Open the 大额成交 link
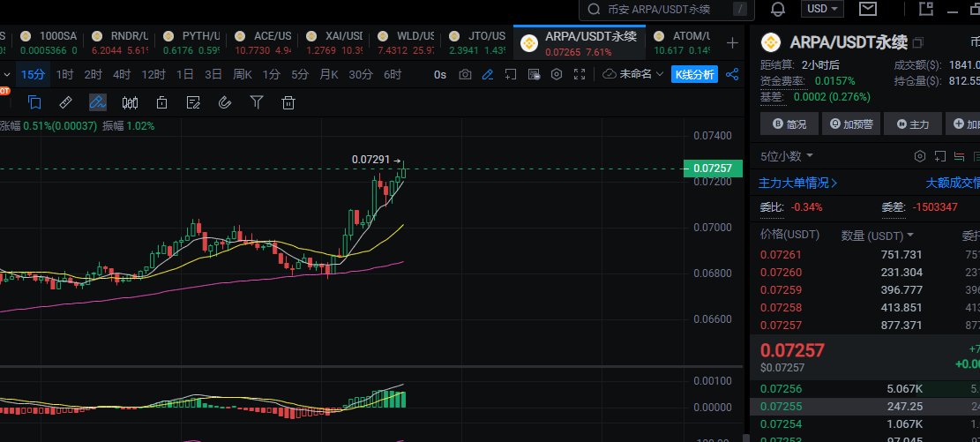The width and height of the screenshot is (980, 442). tap(953, 183)
